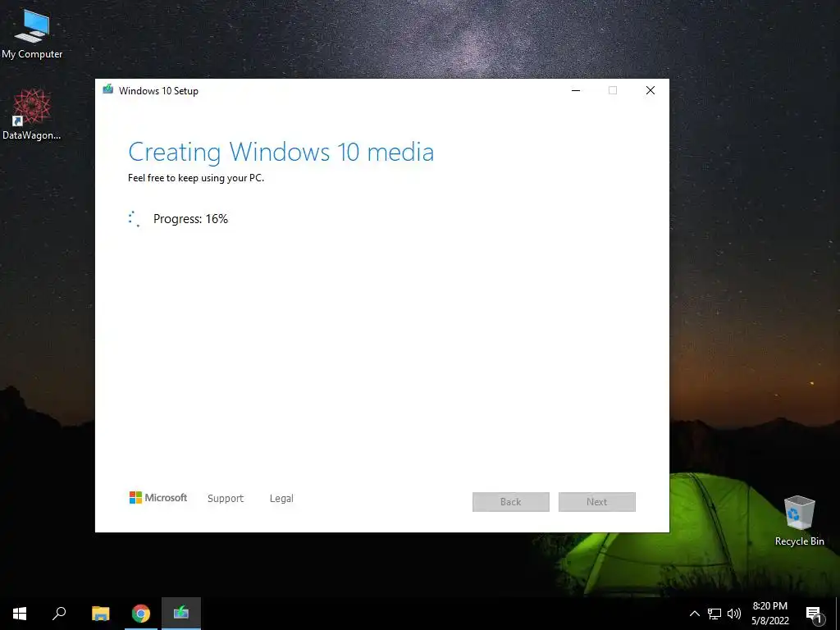Image resolution: width=840 pixels, height=630 pixels.
Task: Click the Creating Windows 10 media heading
Action: click(281, 152)
